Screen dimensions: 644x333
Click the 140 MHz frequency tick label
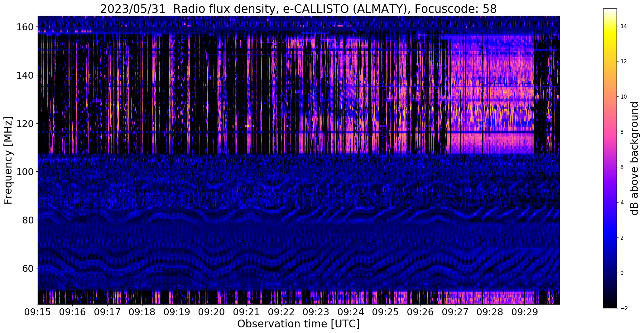[x=24, y=75]
